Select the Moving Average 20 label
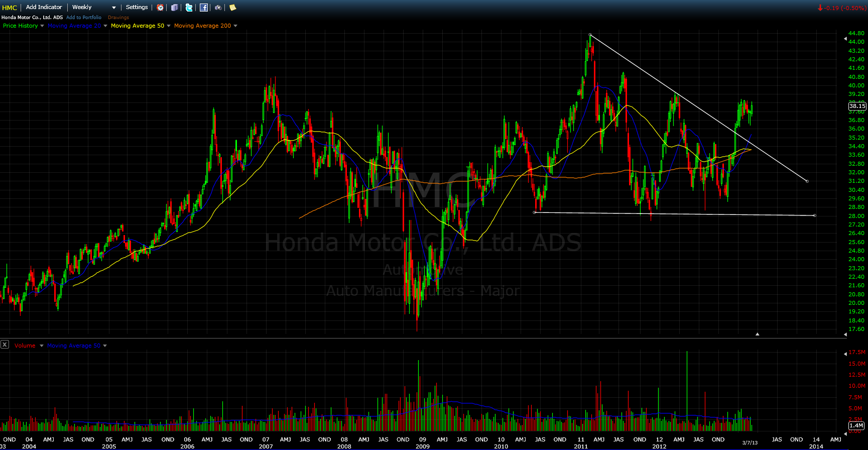The width and height of the screenshot is (868, 450). tap(74, 26)
